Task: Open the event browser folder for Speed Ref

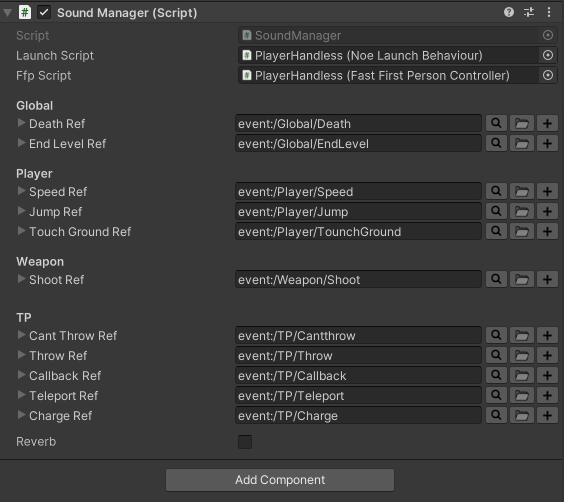Action: tap(522, 191)
